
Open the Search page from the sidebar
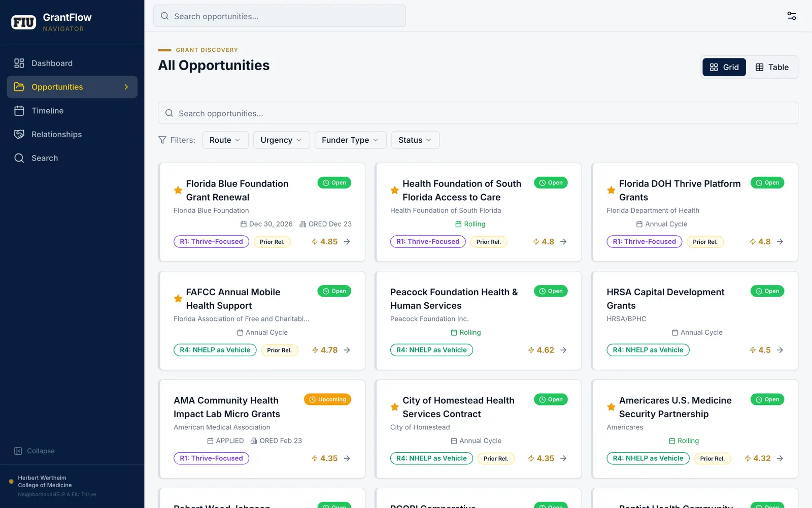pyautogui.click(x=72, y=158)
